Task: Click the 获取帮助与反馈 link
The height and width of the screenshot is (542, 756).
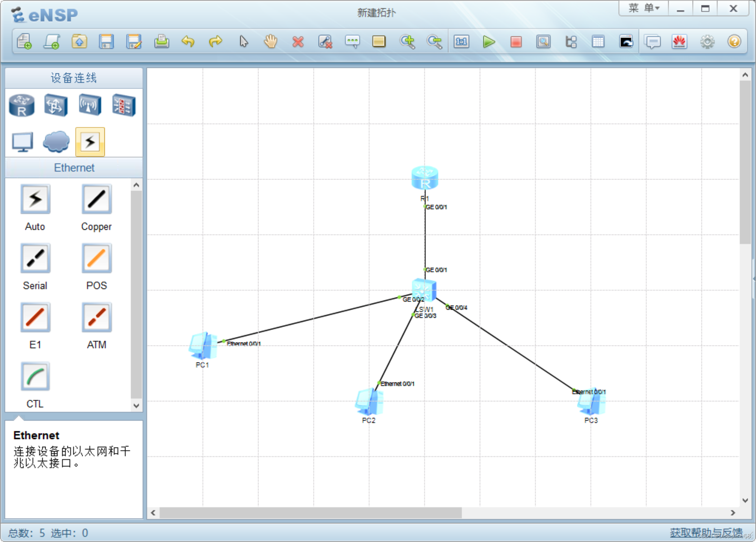Action: point(706,532)
